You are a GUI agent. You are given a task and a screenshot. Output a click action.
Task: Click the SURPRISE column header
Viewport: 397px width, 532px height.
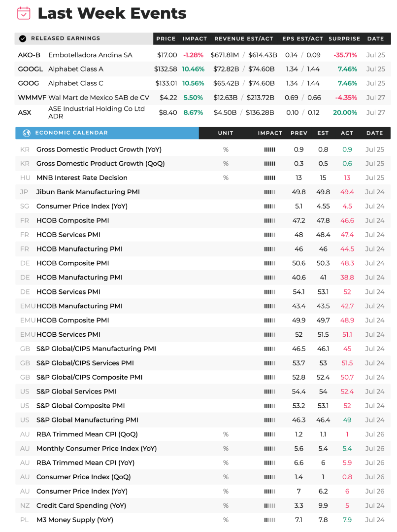click(x=344, y=38)
